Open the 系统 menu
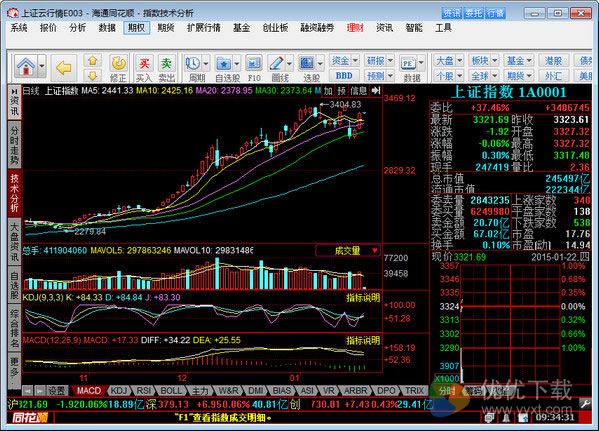This screenshot has width=599, height=431. point(19,28)
